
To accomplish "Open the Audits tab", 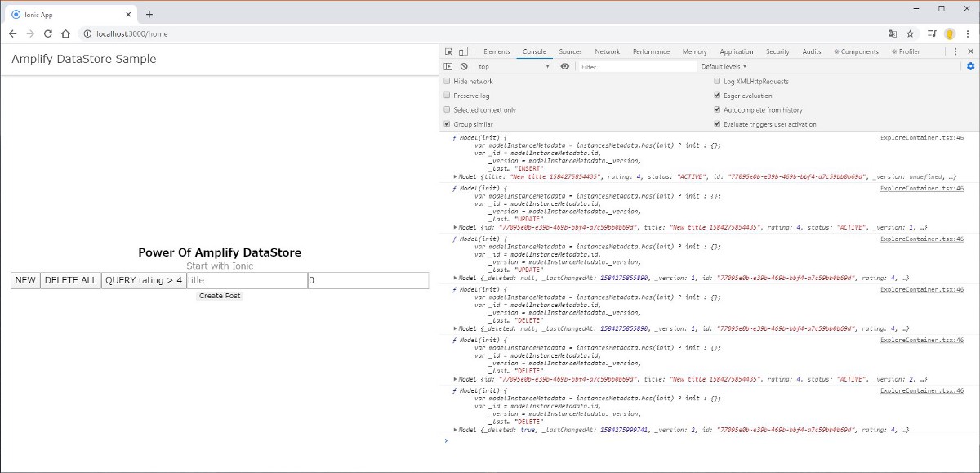I will 812,51.
